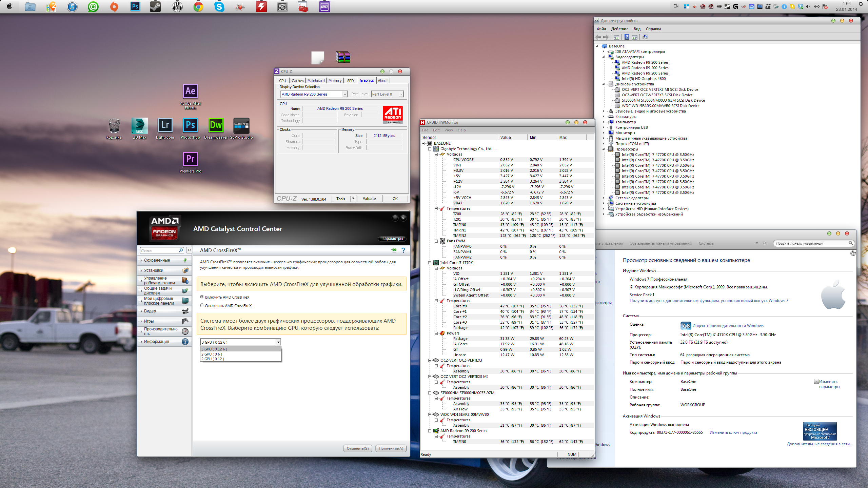Click the Skype icon in top dock
The image size is (868, 488).
coord(219,7)
